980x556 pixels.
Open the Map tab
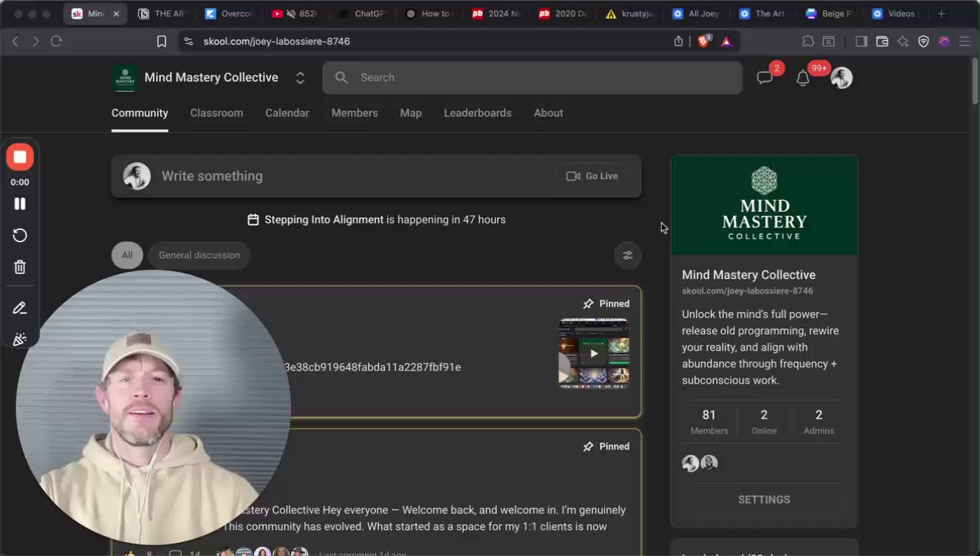pos(411,113)
